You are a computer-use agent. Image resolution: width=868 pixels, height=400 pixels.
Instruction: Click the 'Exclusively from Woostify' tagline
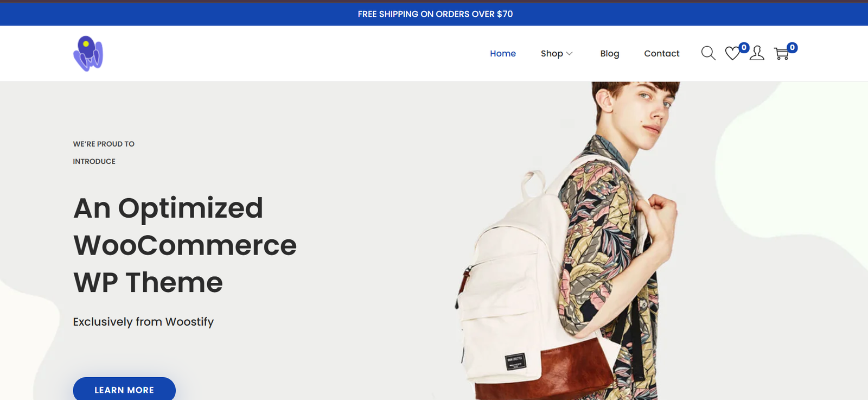tap(143, 322)
